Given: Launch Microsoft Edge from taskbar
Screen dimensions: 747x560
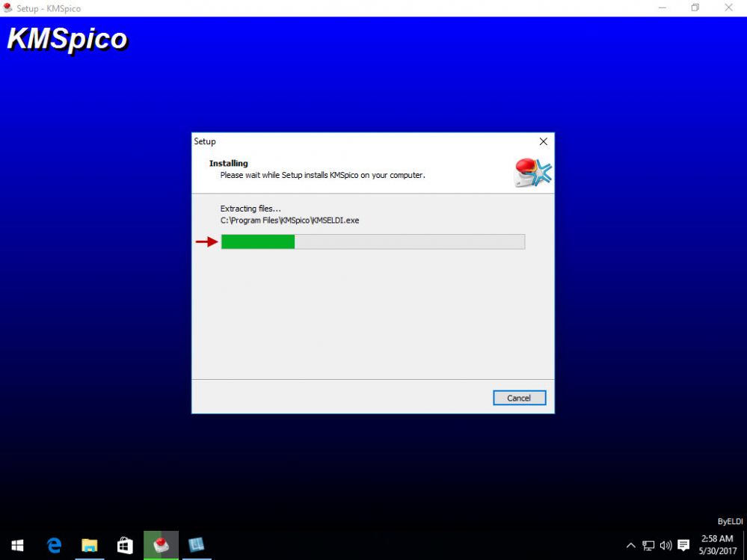Looking at the screenshot, I should click(x=54, y=545).
